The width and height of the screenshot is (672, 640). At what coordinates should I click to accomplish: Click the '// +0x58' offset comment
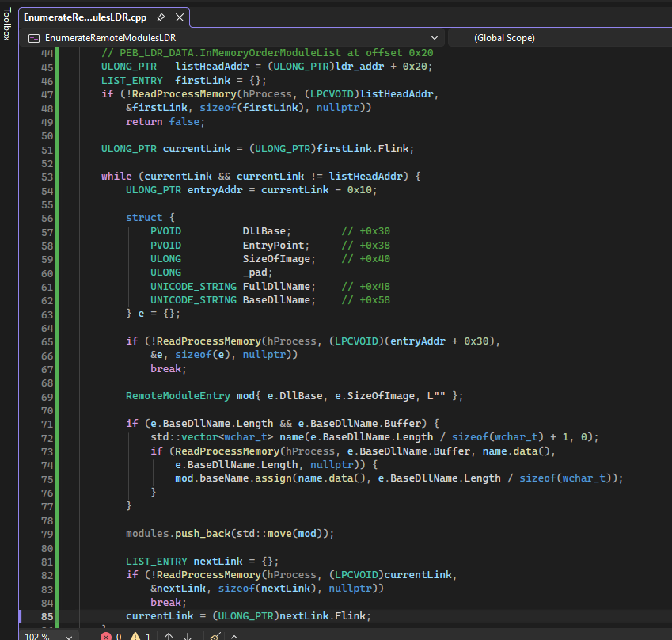[x=366, y=300]
